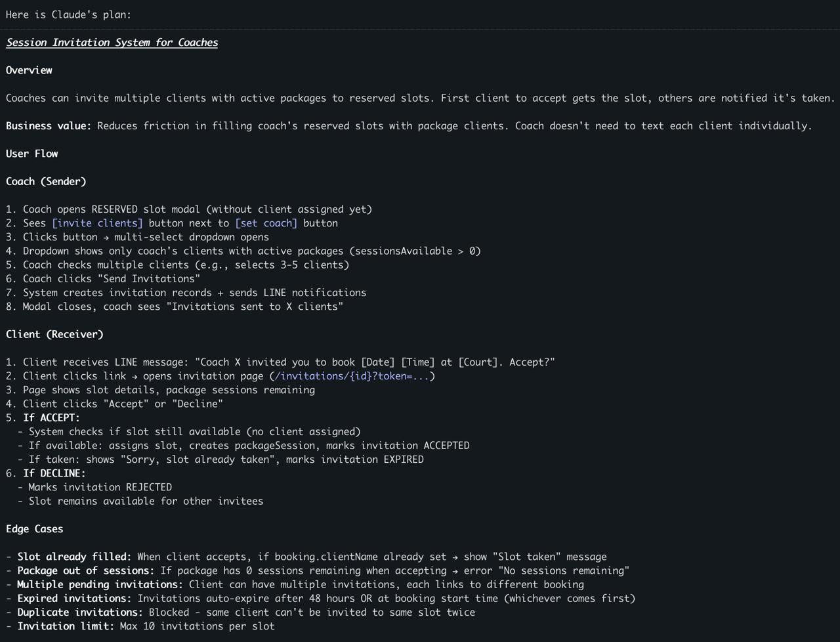Viewport: 840px width, 642px height.
Task: Click the 'Expired invitations:' bold label
Action: (74, 599)
